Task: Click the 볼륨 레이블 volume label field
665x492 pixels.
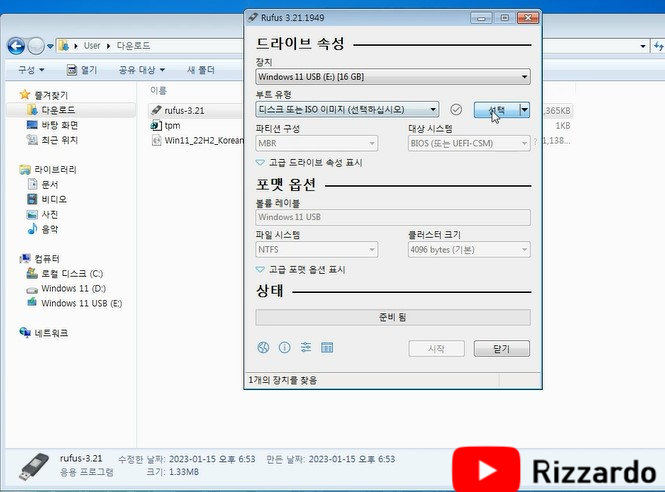Action: [x=393, y=217]
